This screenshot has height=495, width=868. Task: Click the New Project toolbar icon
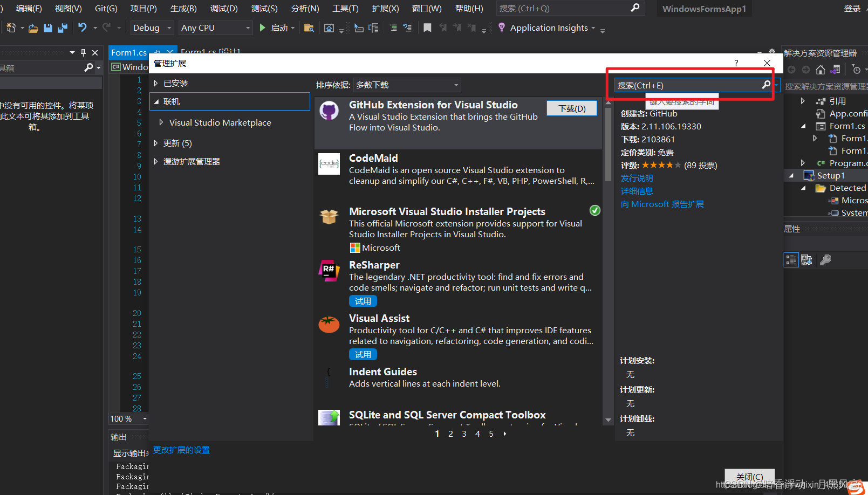[x=11, y=27]
